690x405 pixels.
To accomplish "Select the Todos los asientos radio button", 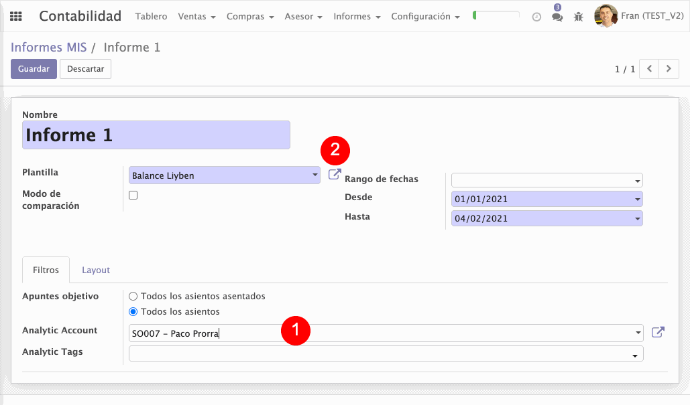I will [133, 312].
